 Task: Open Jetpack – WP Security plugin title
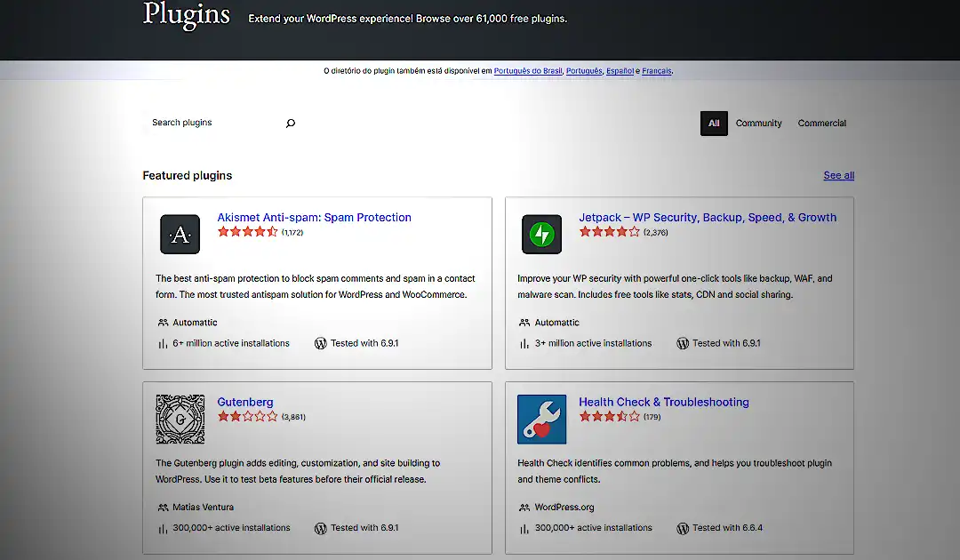tap(708, 217)
